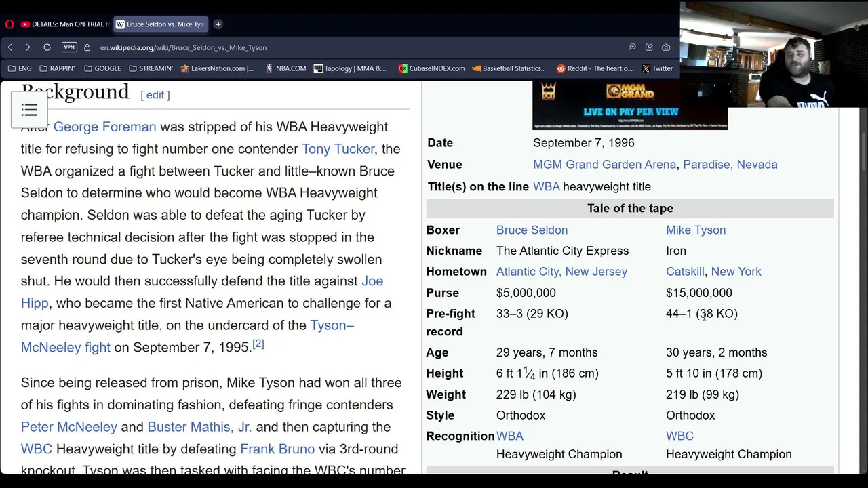Take a snapshot with the camera icon
Viewport: 868px width, 488px height.
click(666, 47)
